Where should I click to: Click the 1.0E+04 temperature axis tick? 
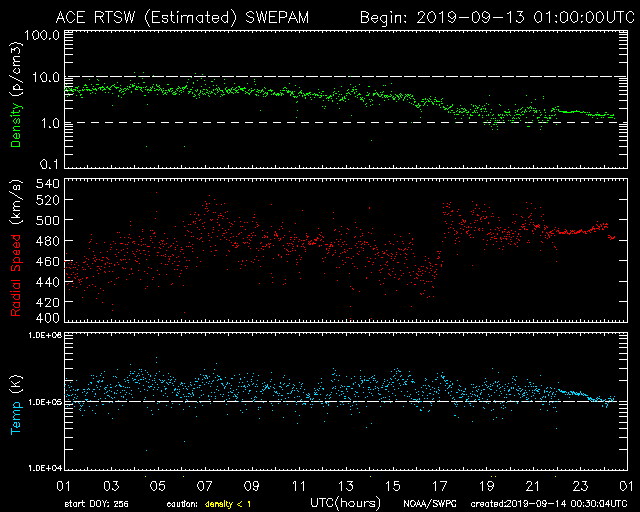click(x=42, y=467)
